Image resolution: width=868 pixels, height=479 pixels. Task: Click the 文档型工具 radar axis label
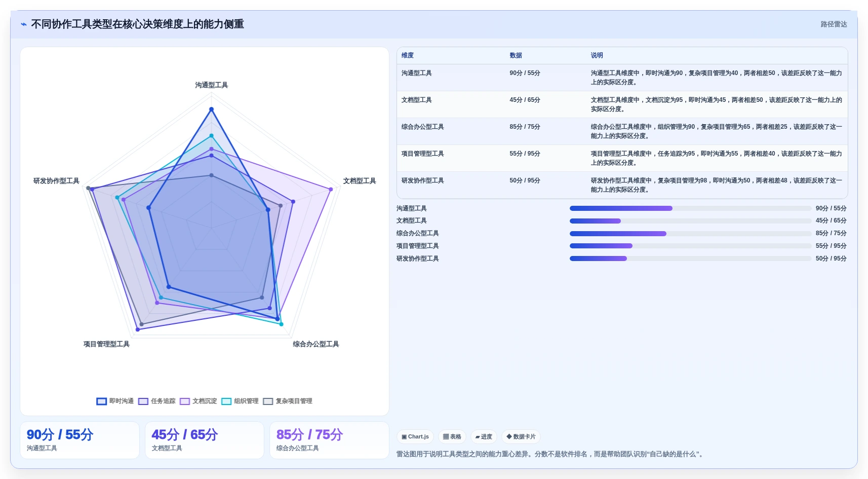[x=360, y=181]
